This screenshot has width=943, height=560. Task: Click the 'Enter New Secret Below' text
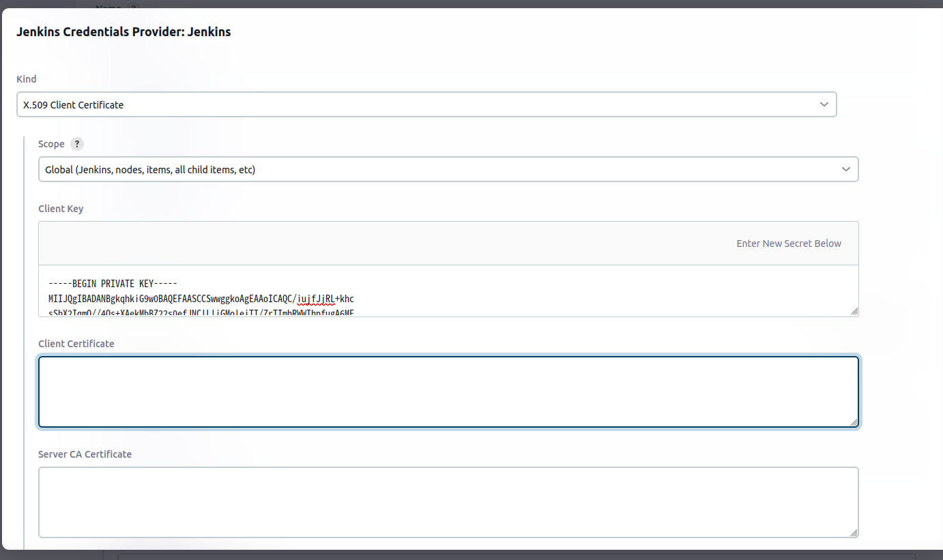[789, 244]
